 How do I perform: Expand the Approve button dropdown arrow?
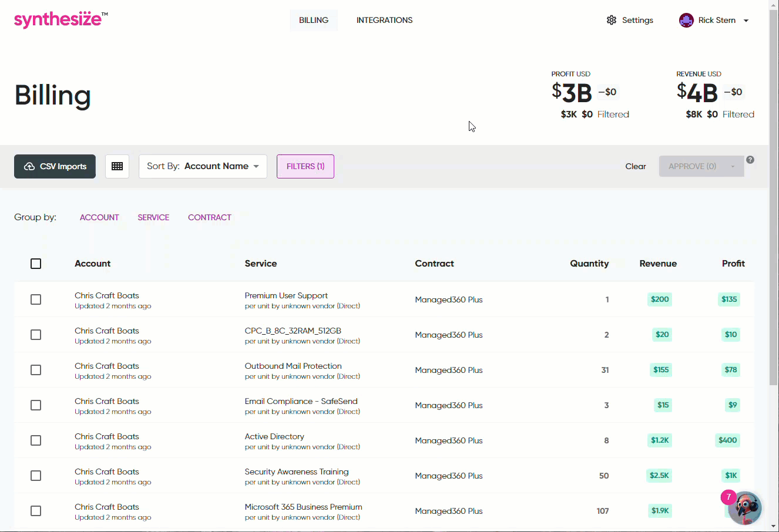pos(733,167)
